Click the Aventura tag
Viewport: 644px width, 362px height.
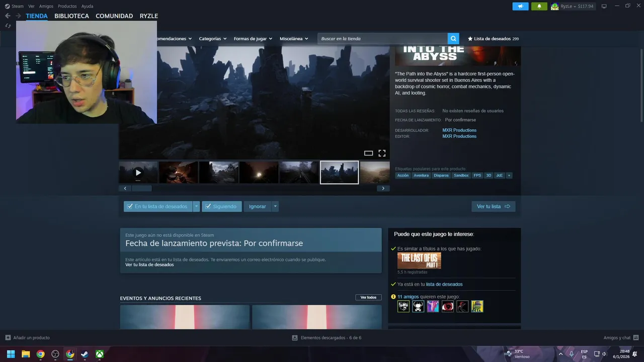pyautogui.click(x=421, y=175)
